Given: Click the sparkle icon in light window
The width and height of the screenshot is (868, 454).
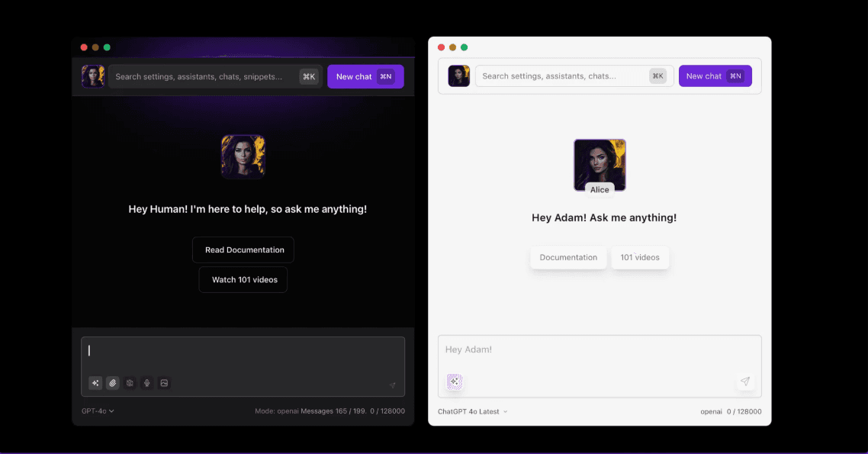Looking at the screenshot, I should click(455, 382).
